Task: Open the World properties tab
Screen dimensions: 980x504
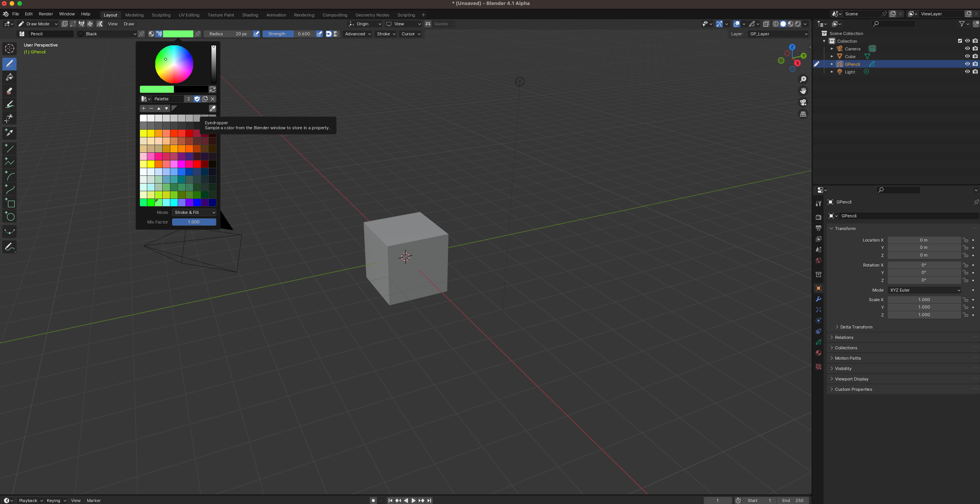Action: point(819,260)
